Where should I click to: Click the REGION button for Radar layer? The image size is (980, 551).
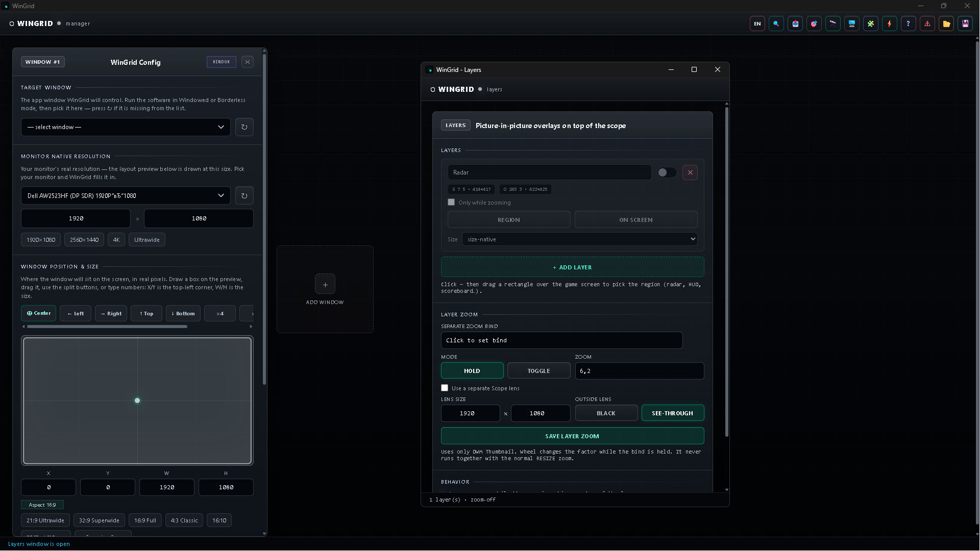(509, 220)
